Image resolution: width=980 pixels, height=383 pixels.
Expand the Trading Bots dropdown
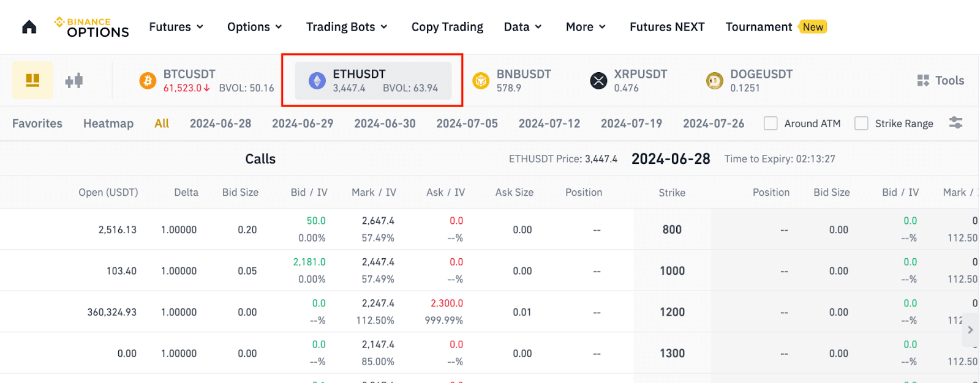click(347, 27)
